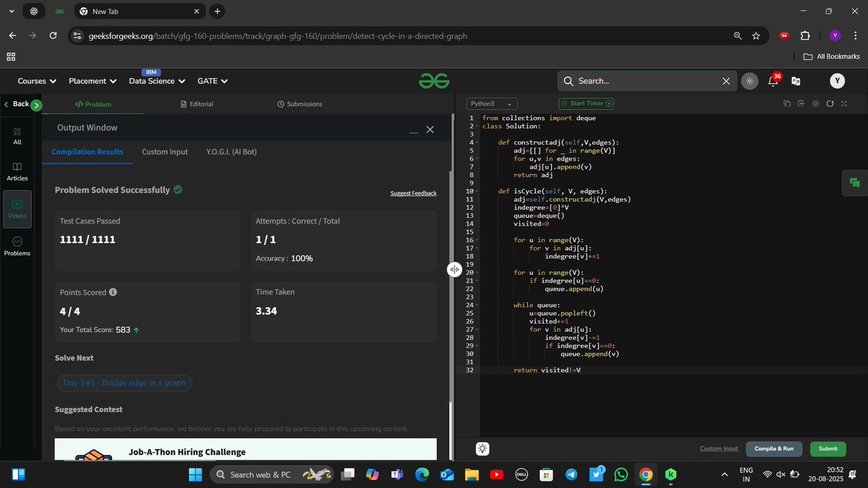Click the Compile & Run button
The image size is (868, 488).
tap(774, 448)
